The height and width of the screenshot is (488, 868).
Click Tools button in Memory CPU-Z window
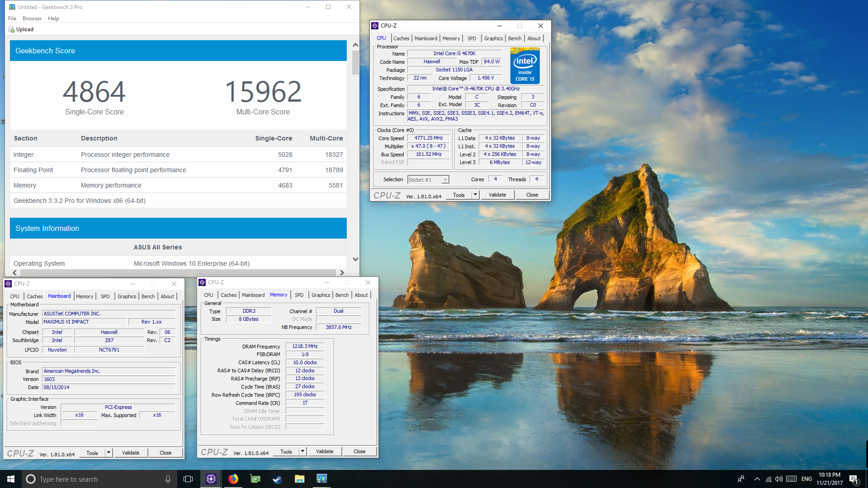[286, 451]
